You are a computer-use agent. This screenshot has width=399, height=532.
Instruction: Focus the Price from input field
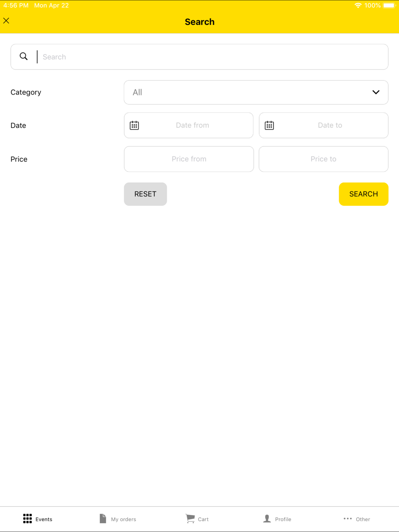pos(189,159)
